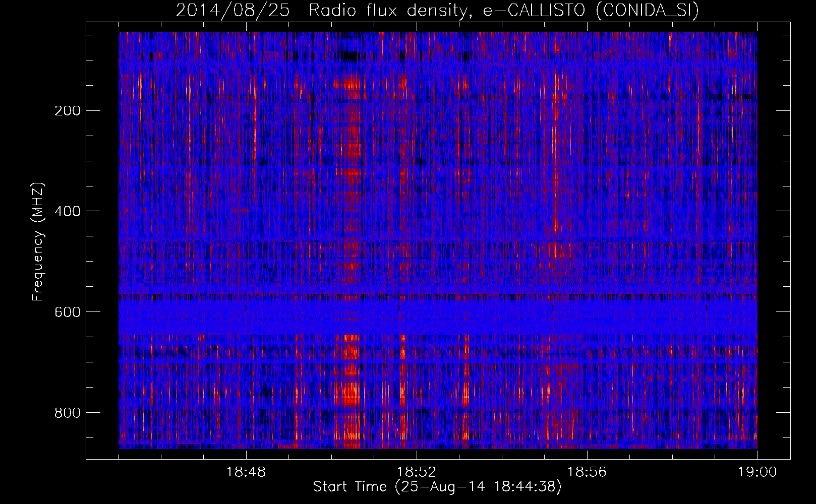Screen dimensions: 816x504
Task: Click the '18:48' time tick label
Action: [x=246, y=472]
